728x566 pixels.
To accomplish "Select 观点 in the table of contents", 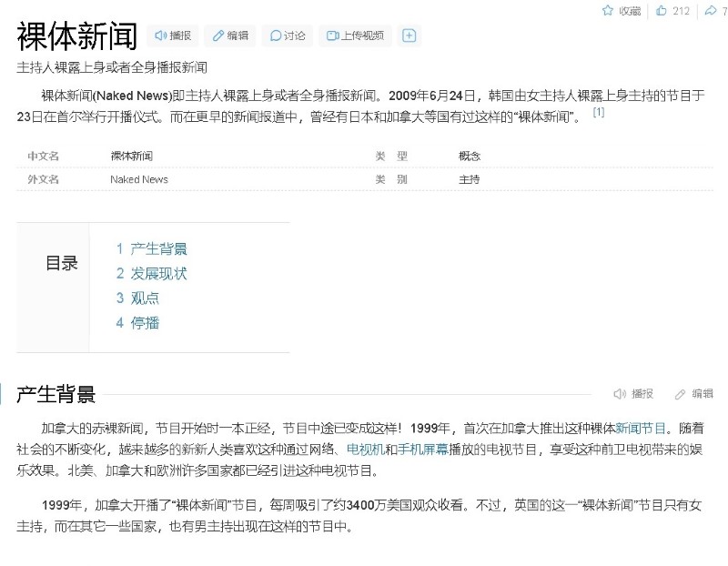I will pyautogui.click(x=145, y=298).
